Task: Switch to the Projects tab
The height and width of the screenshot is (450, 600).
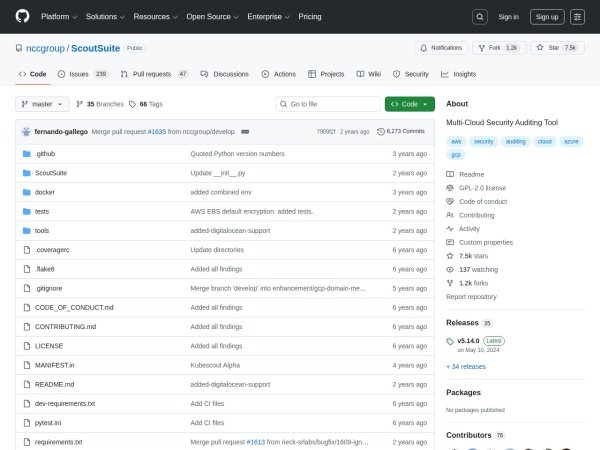Action: [326, 74]
